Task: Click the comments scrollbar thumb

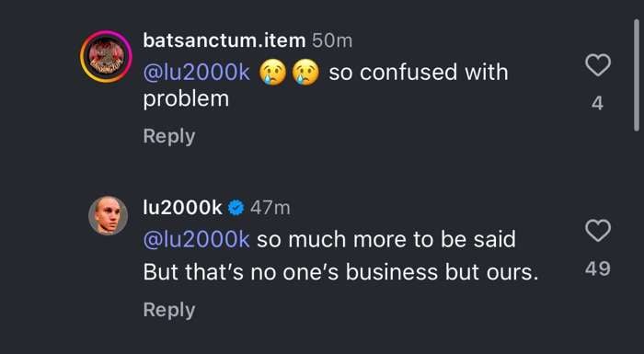Action: pyautogui.click(x=637, y=75)
